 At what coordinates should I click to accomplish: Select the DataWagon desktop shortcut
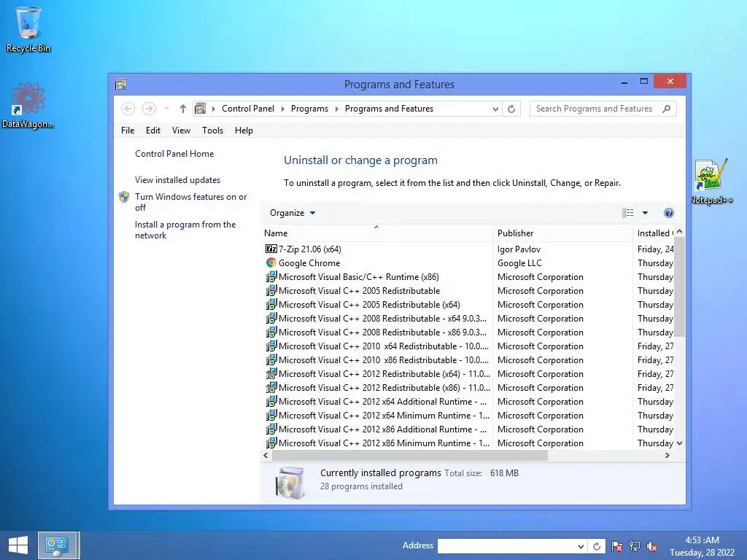click(28, 106)
